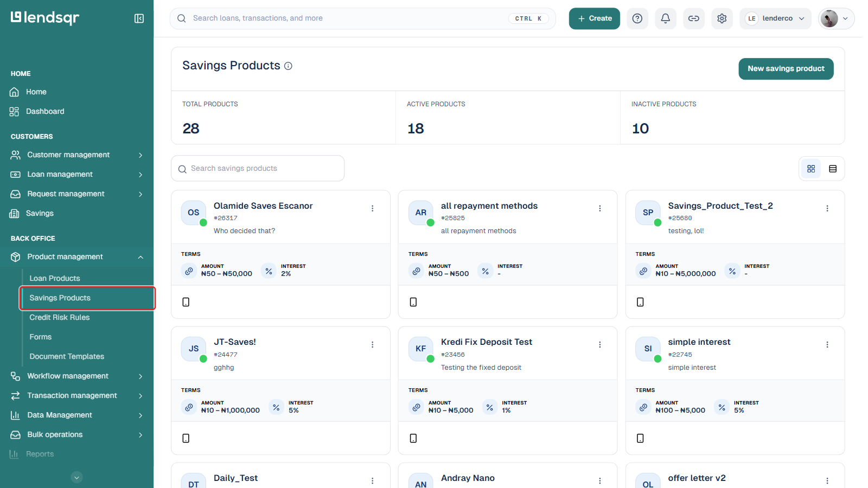Open options menu for Daily_Test
This screenshot has width=868, height=488.
point(373,481)
